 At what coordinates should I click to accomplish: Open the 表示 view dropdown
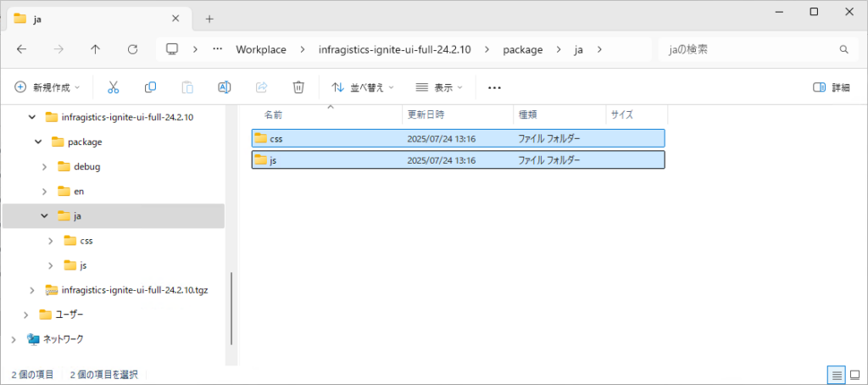pyautogui.click(x=439, y=87)
